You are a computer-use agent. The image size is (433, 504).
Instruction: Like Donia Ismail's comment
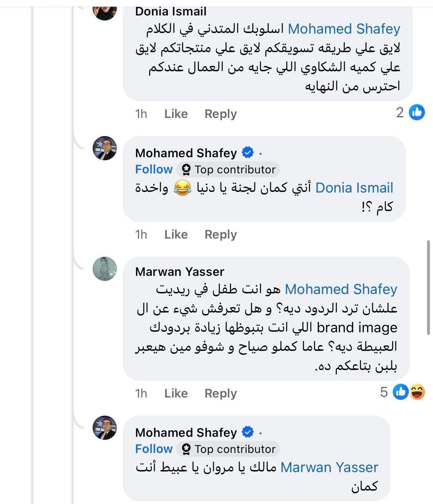coord(176,114)
